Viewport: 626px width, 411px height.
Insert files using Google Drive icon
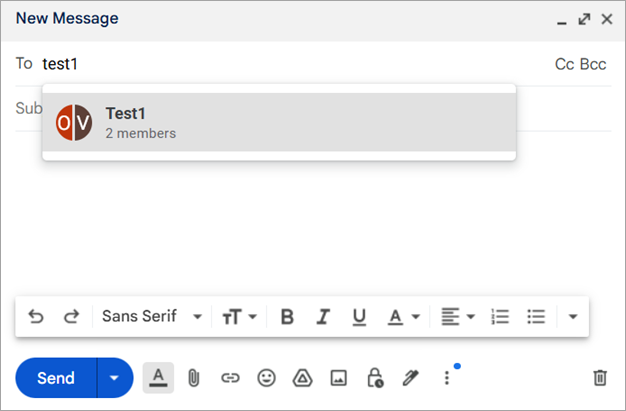(x=302, y=378)
